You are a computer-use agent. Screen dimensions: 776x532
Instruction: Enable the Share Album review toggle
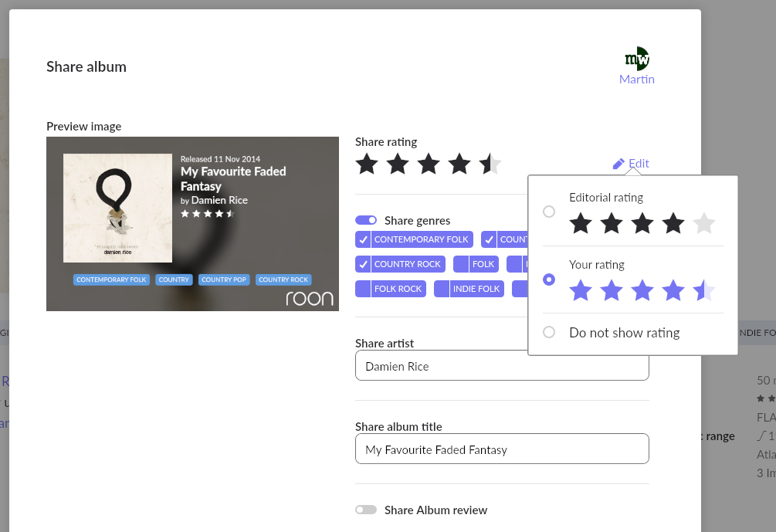point(366,510)
